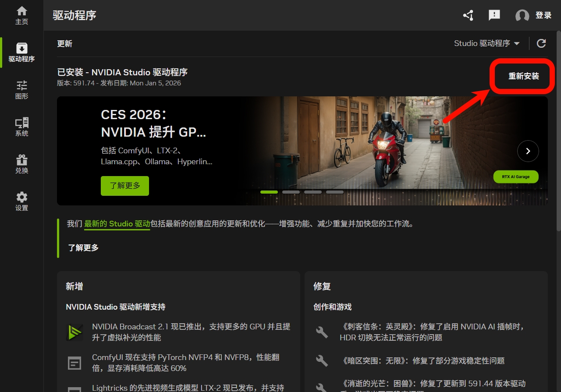Click the ComfyUI news item icon

[x=75, y=363]
